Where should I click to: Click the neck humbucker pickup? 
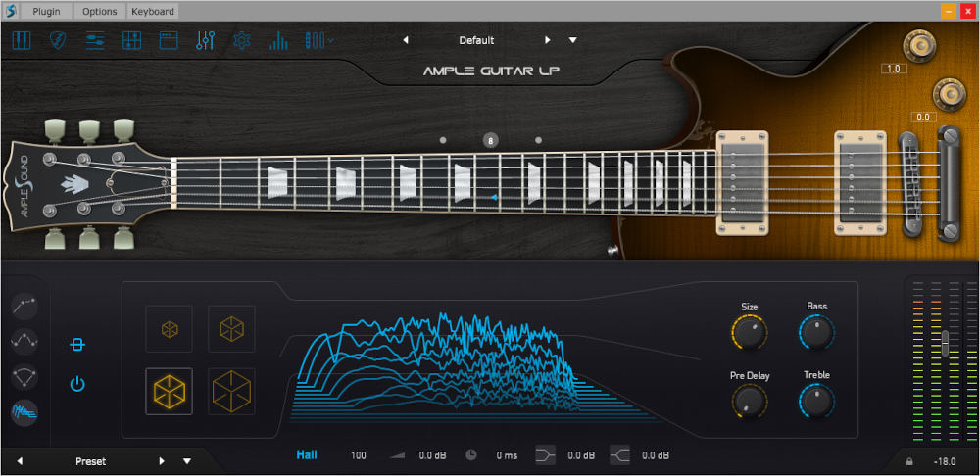pos(742,183)
